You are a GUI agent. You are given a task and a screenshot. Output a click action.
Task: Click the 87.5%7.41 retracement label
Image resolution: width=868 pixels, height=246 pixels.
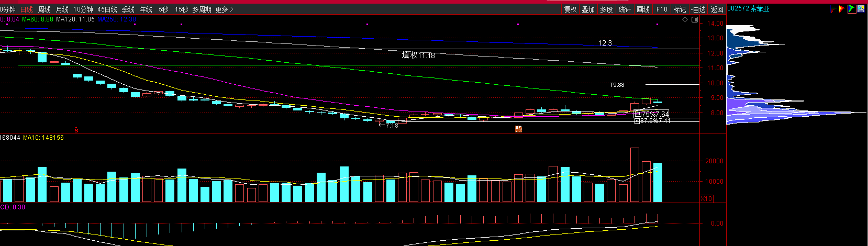coord(652,121)
